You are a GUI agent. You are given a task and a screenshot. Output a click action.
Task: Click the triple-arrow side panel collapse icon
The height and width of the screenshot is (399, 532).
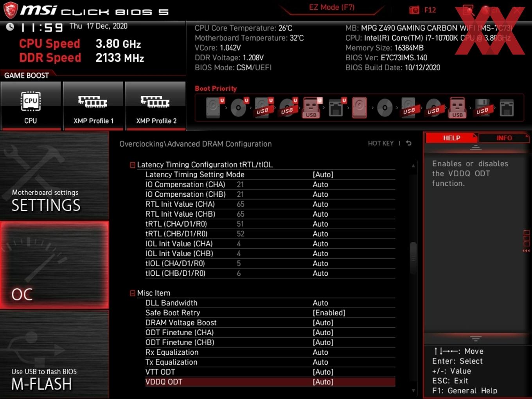[x=526, y=251]
